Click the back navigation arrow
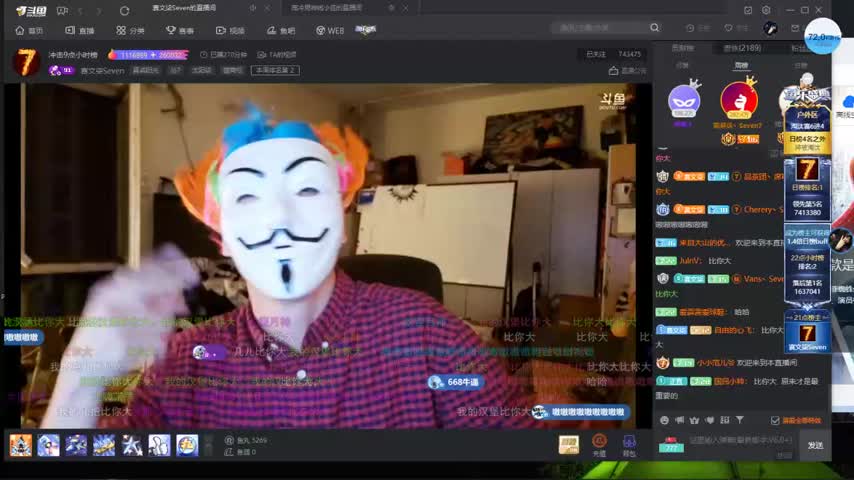The image size is (854, 480). (x=80, y=10)
